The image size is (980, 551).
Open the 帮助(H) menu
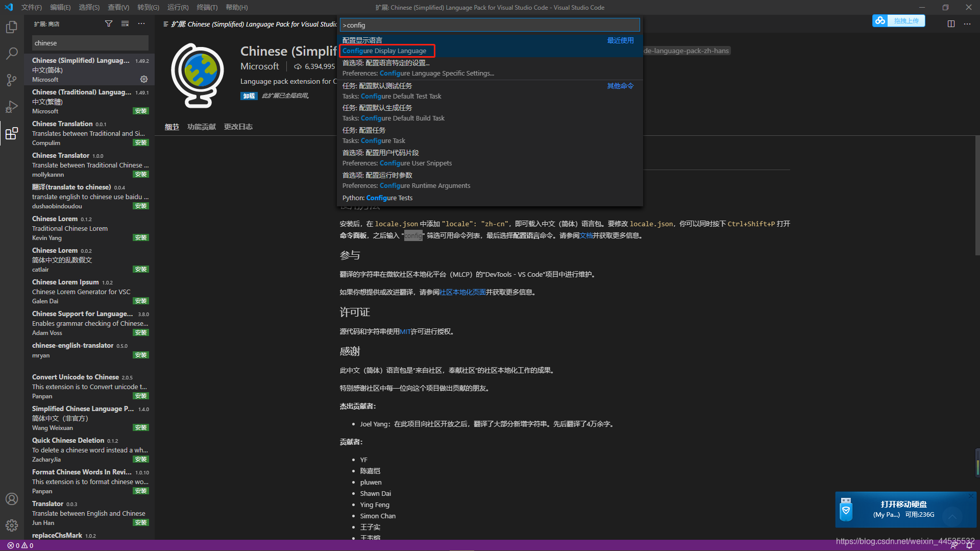tap(237, 7)
